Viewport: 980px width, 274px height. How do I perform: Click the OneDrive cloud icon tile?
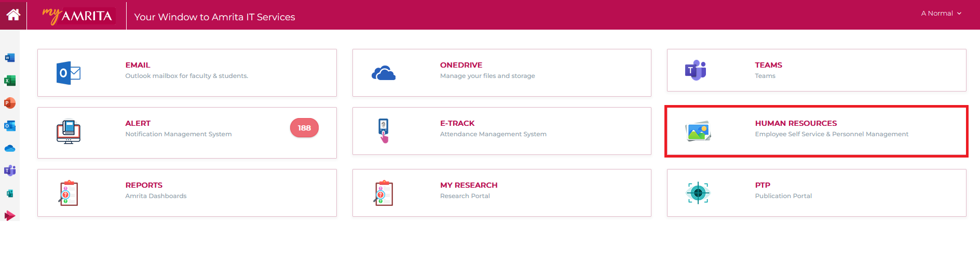[384, 73]
